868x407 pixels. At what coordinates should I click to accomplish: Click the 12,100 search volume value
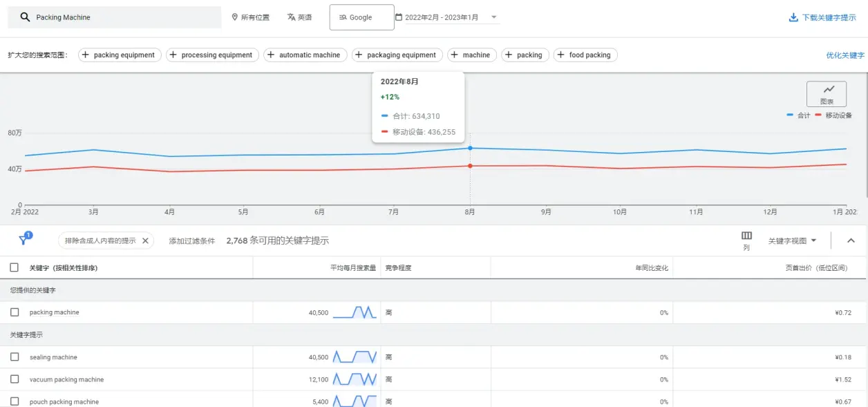[x=319, y=379]
